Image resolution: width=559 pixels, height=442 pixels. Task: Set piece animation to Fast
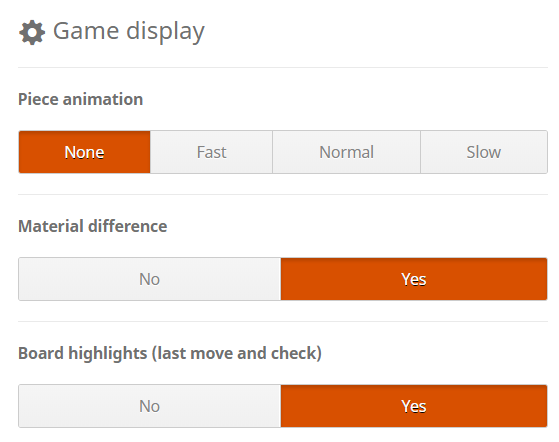[x=211, y=152]
